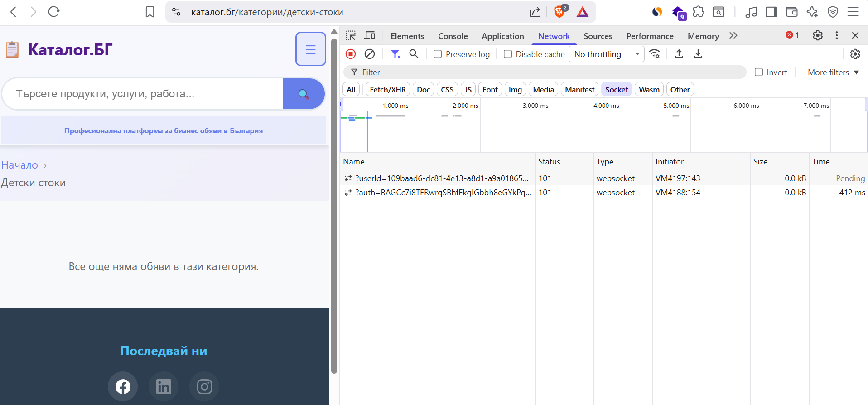Show more DevTools tabs chevron
This screenshot has height=405, width=868.
(x=733, y=36)
